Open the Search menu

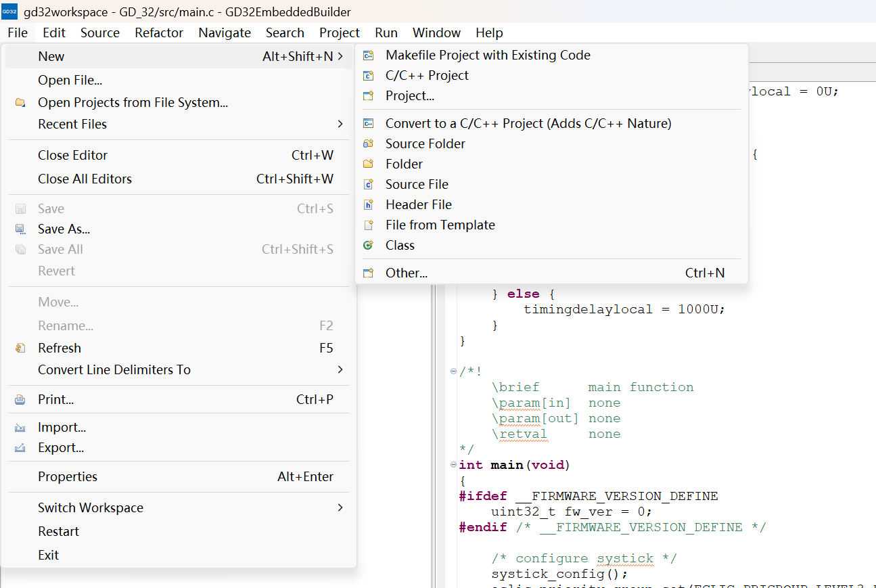[285, 32]
